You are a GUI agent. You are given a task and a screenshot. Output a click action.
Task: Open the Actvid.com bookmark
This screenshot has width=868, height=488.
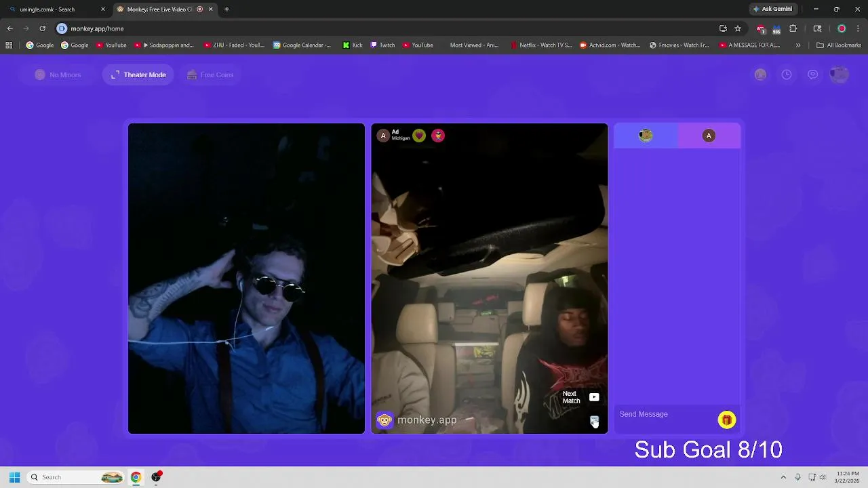610,45
